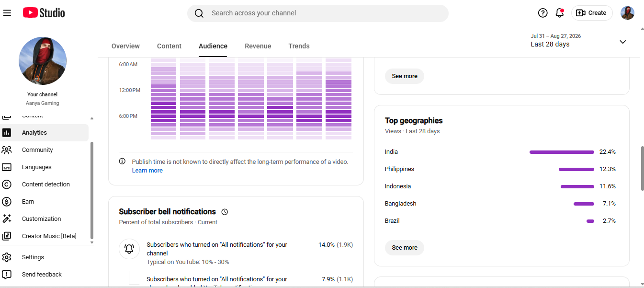Click the Top geographies heading

point(414,121)
